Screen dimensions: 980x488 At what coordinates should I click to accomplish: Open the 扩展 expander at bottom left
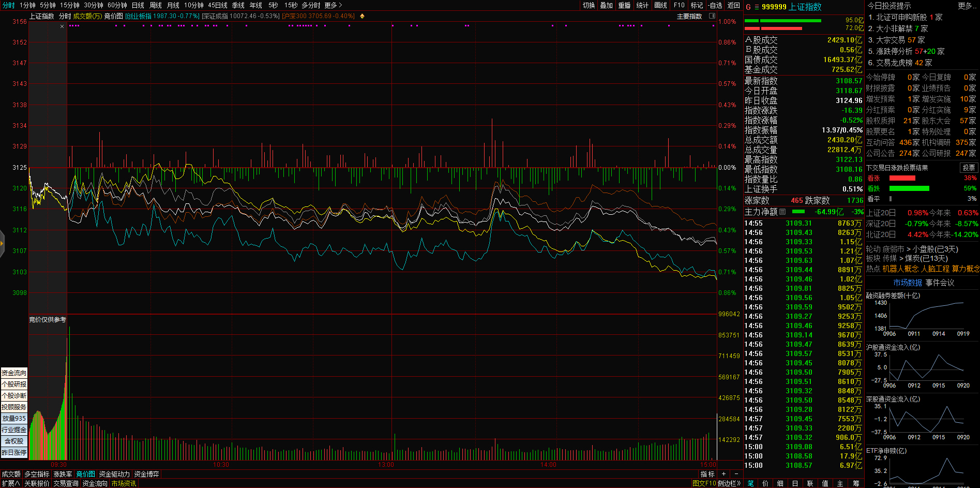coord(10,483)
